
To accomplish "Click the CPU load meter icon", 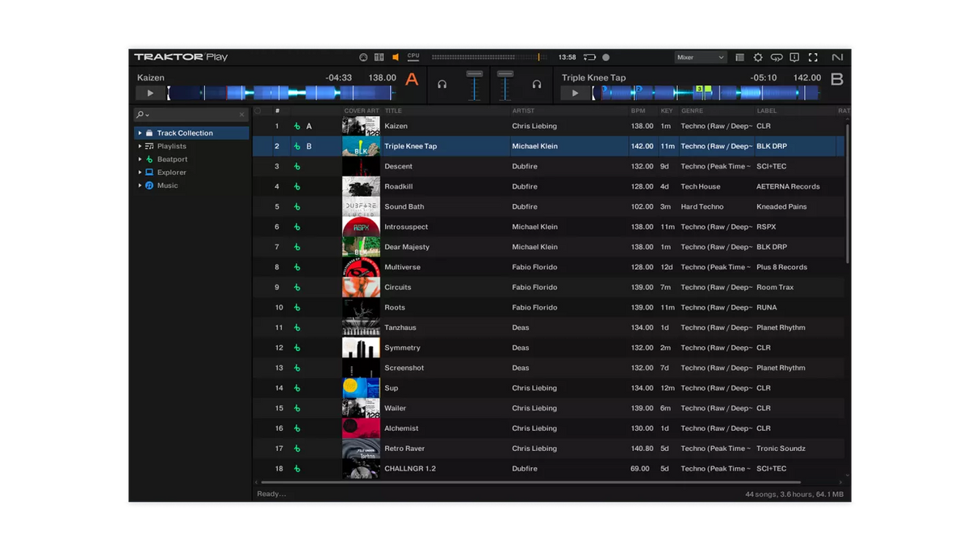I will click(x=413, y=56).
